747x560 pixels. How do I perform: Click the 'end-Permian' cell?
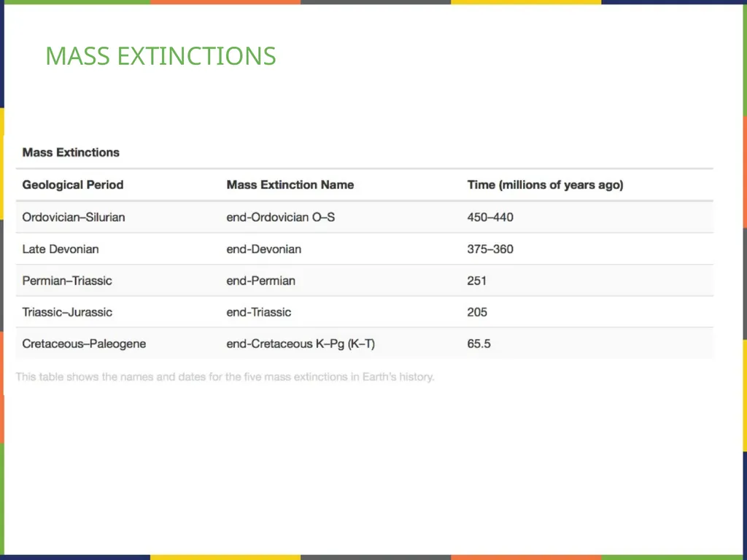point(261,281)
